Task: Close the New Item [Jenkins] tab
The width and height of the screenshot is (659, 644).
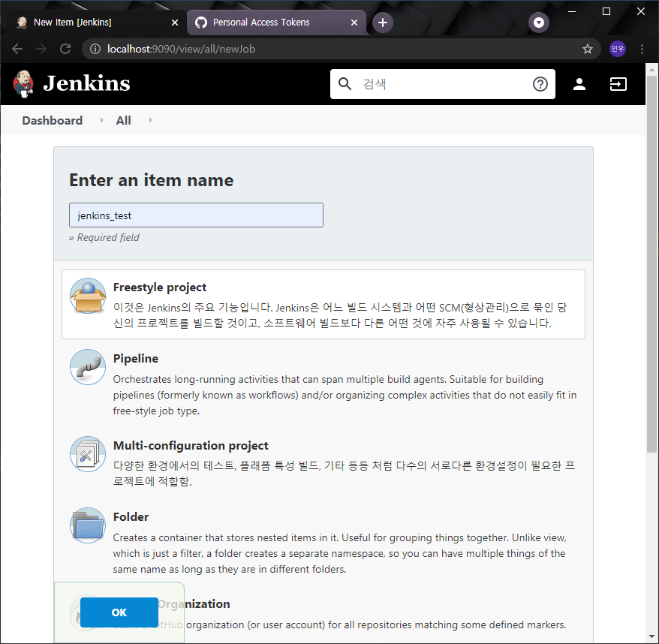Action: [x=175, y=23]
